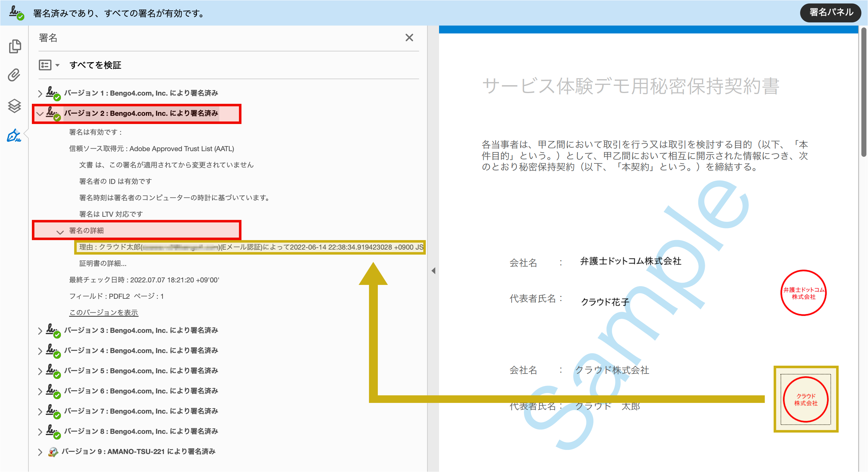This screenshot has width=868, height=472.
Task: Click the signed-document status icon in banner
Action: [x=16, y=13]
